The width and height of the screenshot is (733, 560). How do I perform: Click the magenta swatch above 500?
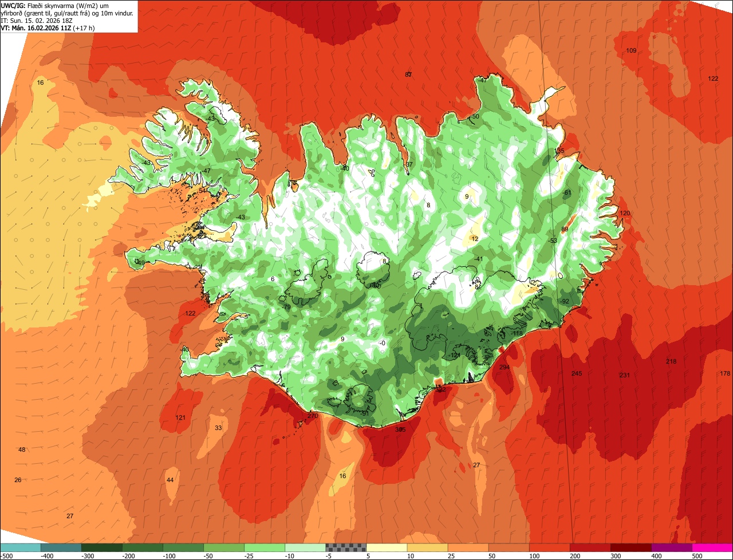(712, 547)
